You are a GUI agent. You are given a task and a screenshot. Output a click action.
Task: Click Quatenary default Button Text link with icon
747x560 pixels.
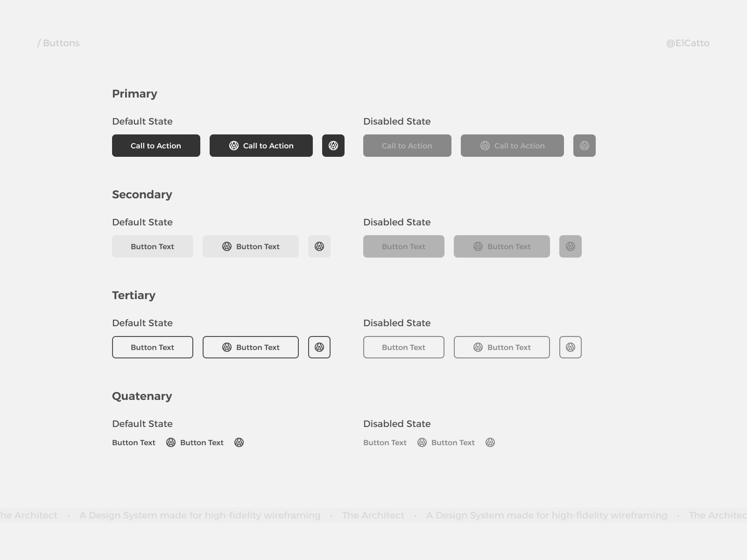coord(195,442)
